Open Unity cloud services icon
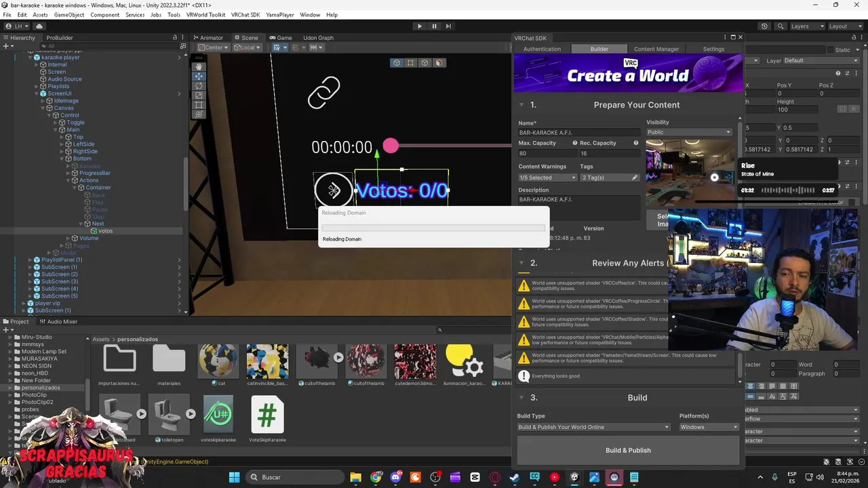The height and width of the screenshot is (488, 868). coord(39,26)
